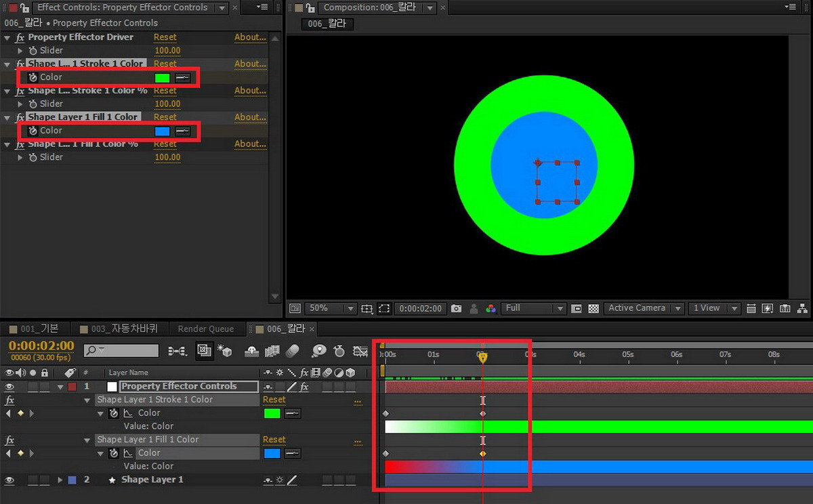Open the show channel RGB icon
This screenshot has height=504, width=813.
[x=491, y=308]
